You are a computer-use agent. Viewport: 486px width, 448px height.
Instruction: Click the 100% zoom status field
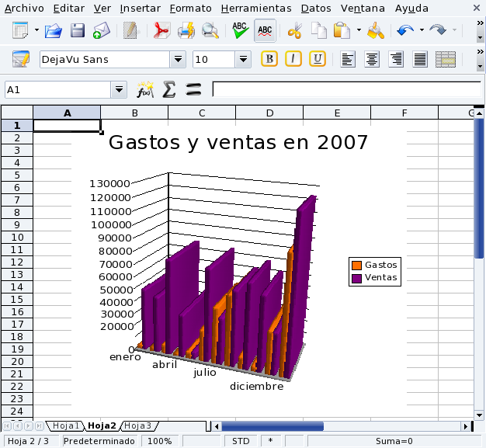pos(160,441)
